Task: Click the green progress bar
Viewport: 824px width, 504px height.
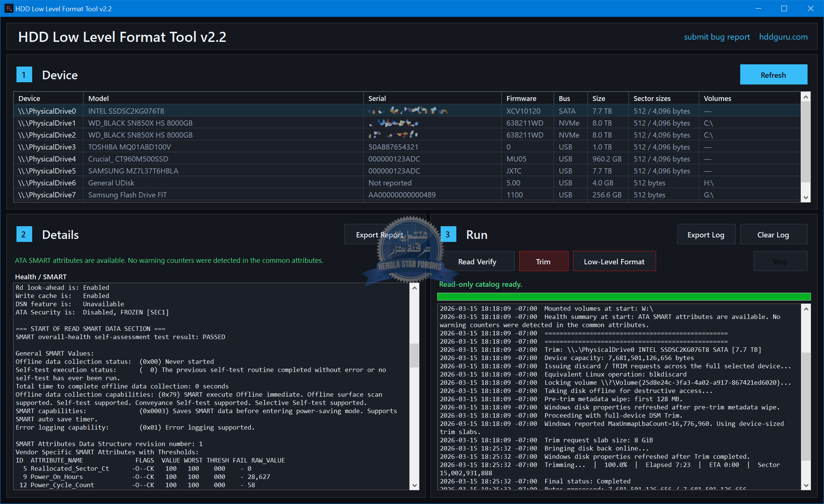Action: (624, 297)
